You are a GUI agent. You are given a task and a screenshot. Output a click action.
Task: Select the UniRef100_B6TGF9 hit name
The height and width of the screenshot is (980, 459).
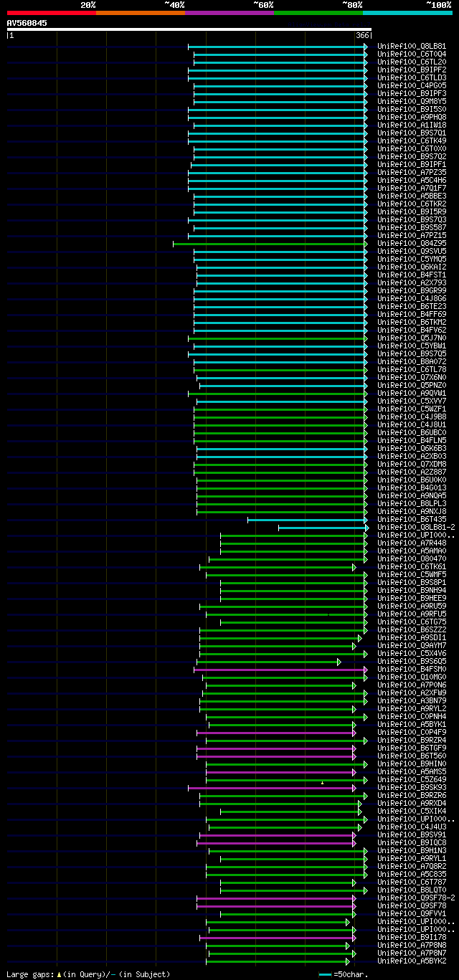coord(412,748)
